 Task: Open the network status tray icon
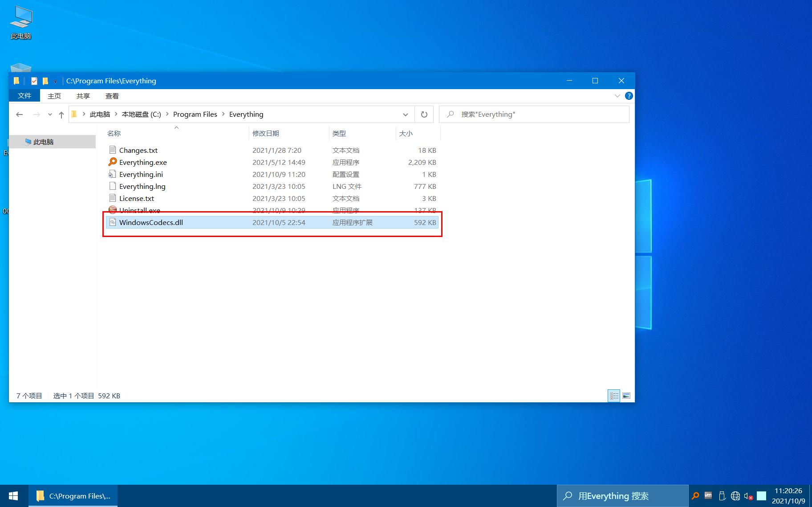pyautogui.click(x=735, y=495)
